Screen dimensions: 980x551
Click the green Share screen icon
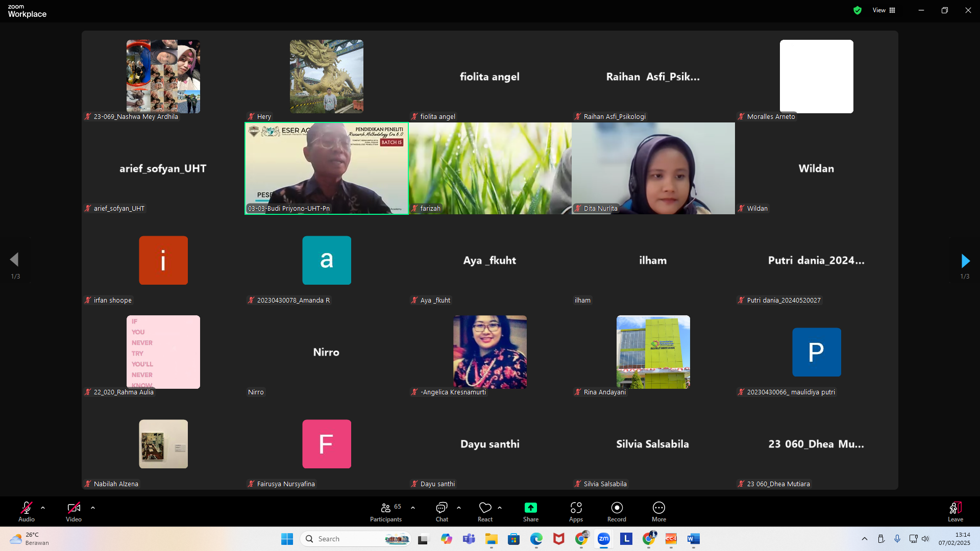pos(530,508)
